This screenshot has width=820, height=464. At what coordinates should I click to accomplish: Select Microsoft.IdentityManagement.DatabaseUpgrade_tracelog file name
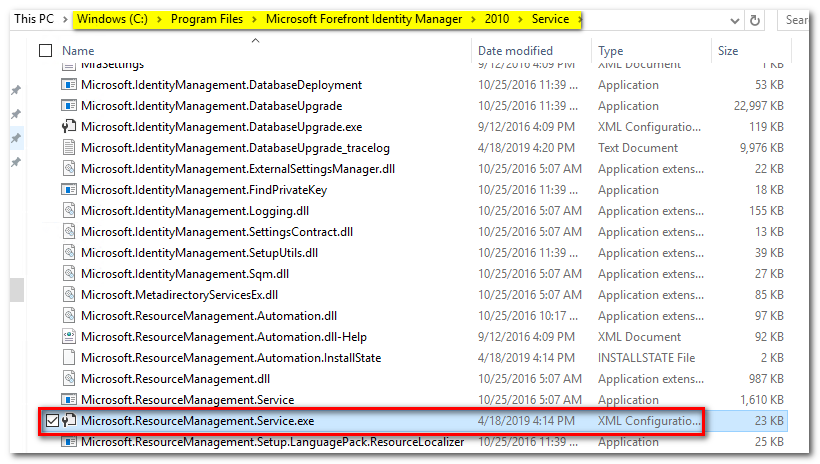[235, 148]
